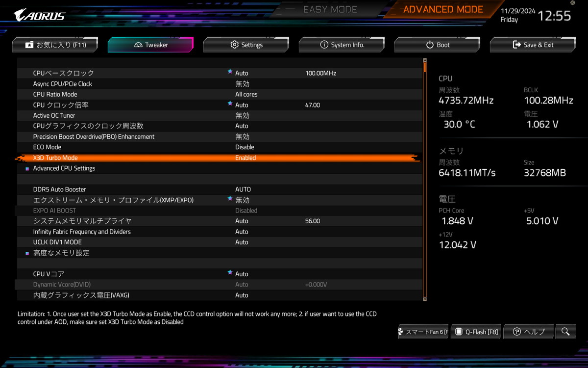Viewport: 588px width, 368px height.
Task: Click the memory size 32768MB readout
Action: coord(545,173)
